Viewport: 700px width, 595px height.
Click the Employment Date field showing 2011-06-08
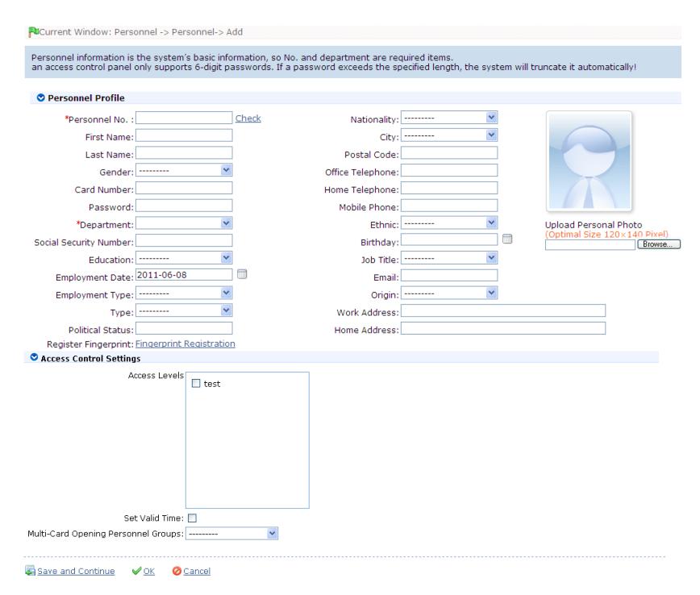(x=184, y=274)
